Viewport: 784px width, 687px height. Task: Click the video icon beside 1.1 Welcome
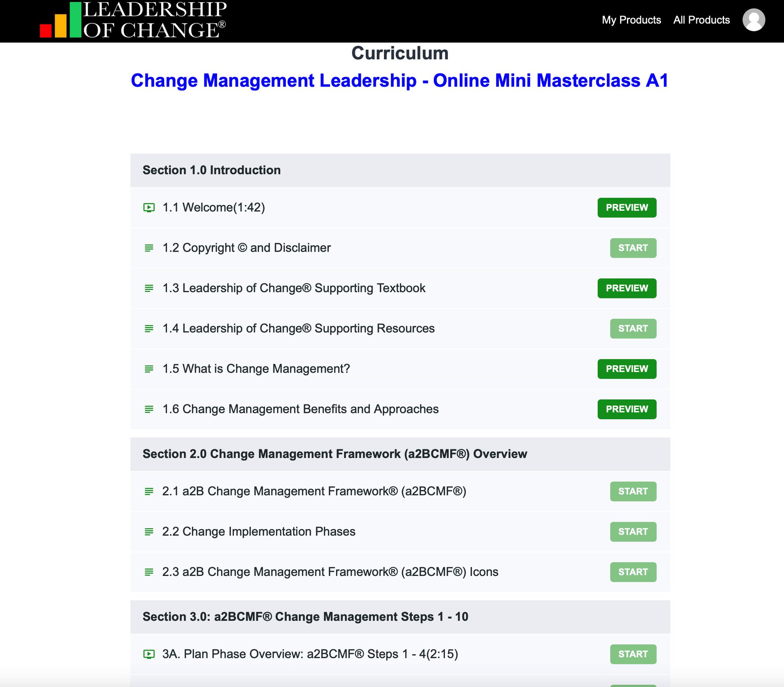click(x=149, y=208)
